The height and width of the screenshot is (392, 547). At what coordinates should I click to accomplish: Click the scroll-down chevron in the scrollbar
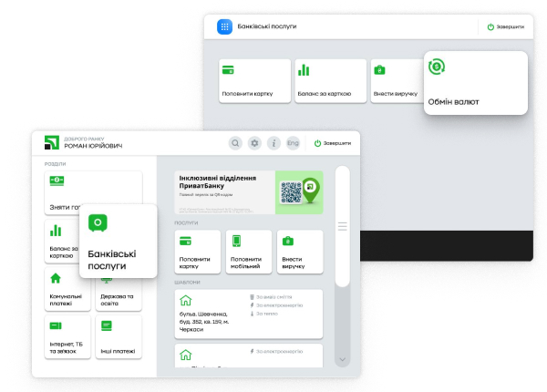tap(343, 359)
